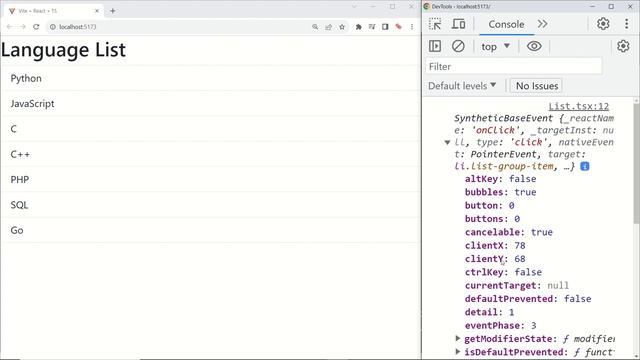The image size is (640, 360).
Task: Click the PHP list item
Action: point(211,180)
